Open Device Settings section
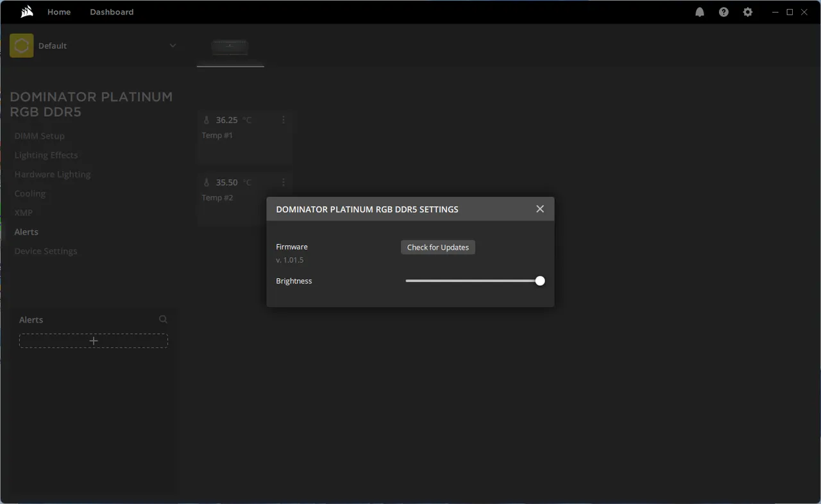 pos(46,251)
